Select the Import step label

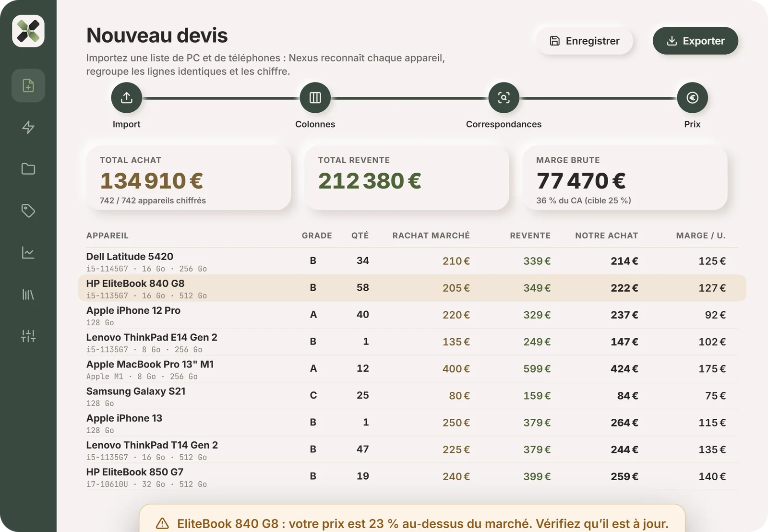[x=127, y=124]
